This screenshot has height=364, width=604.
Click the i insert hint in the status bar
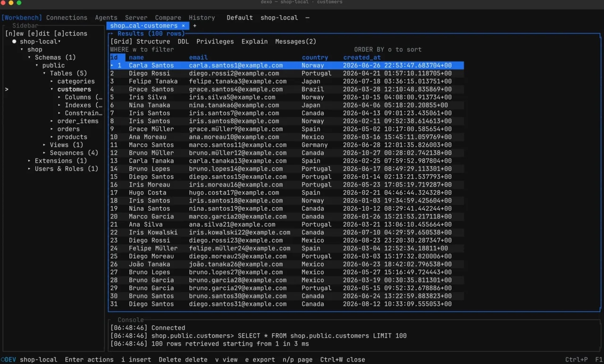pyautogui.click(x=136, y=359)
